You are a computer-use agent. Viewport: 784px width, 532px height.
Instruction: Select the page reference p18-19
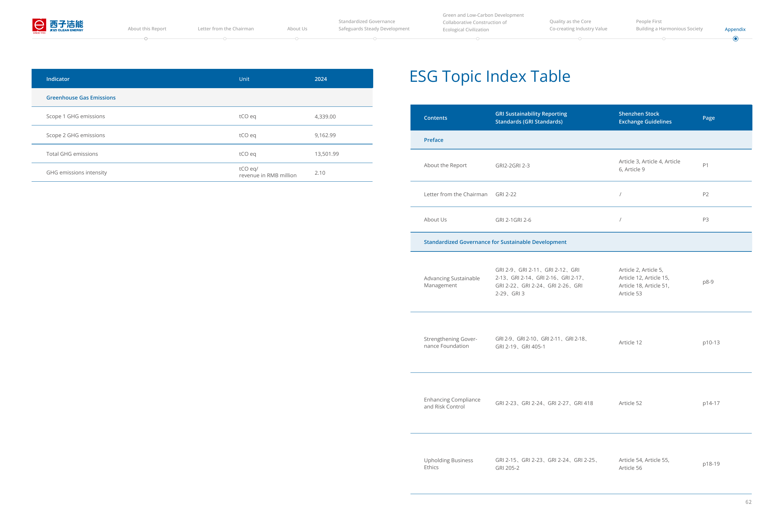click(711, 464)
